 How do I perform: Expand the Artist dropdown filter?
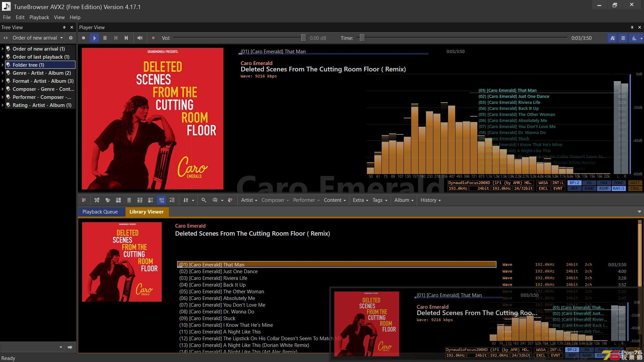click(249, 200)
